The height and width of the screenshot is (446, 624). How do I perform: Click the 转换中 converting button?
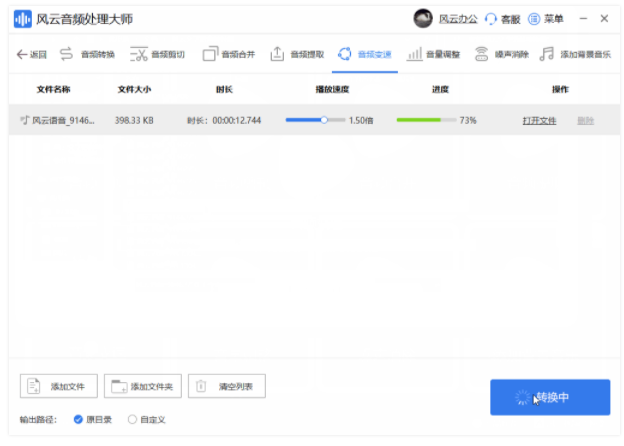click(x=550, y=397)
